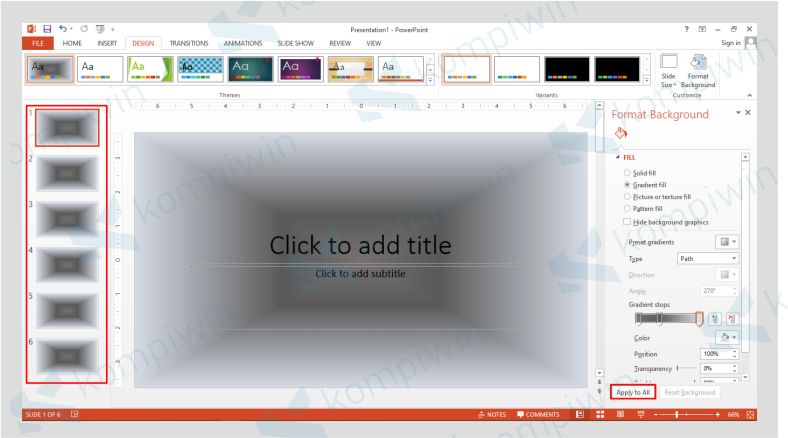This screenshot has width=788, height=438.
Task: Click the Fill paint bucket tab icon
Action: pyautogui.click(x=621, y=133)
